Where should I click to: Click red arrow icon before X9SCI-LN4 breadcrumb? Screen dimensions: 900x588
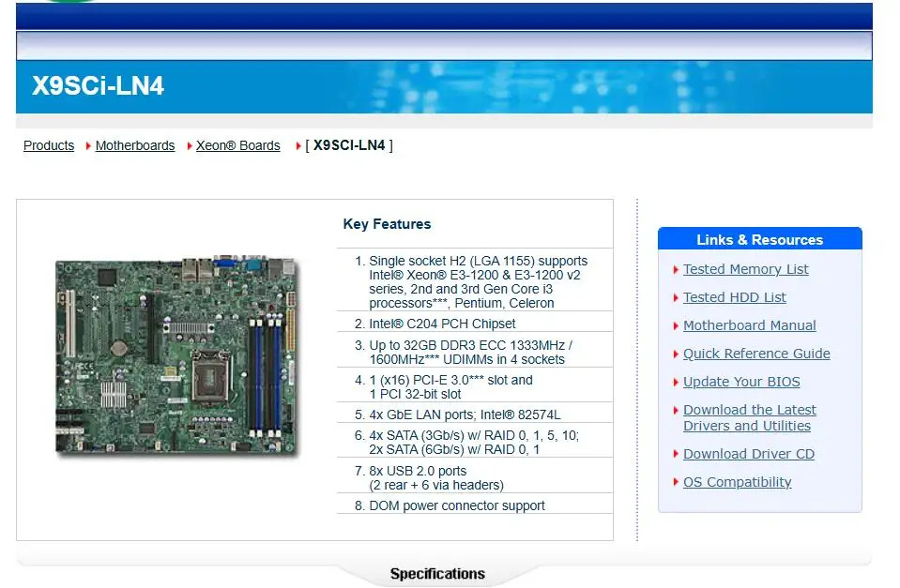298,146
